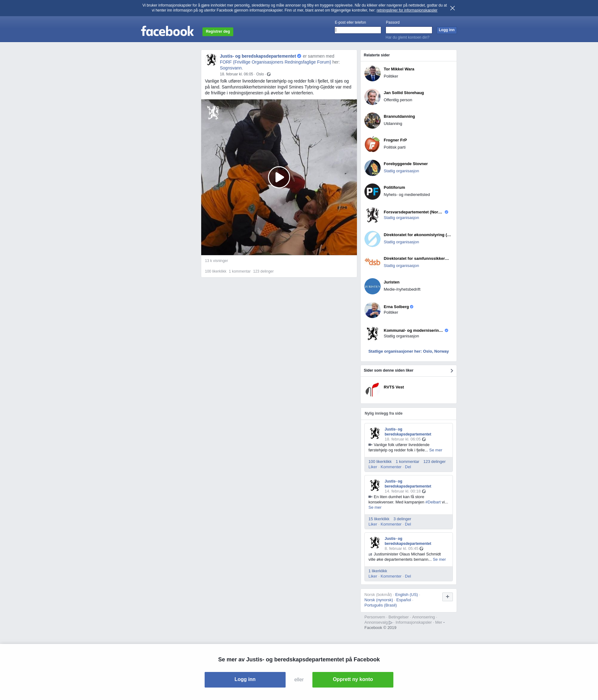
Task: Open Justis- og beredskapsdepartementet lion avatar in post header
Action: [x=211, y=60]
